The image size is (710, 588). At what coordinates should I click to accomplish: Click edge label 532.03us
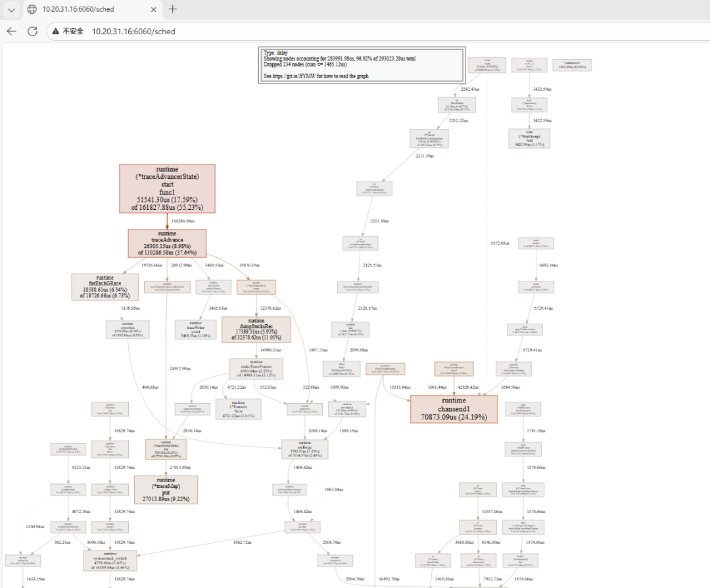(268, 387)
